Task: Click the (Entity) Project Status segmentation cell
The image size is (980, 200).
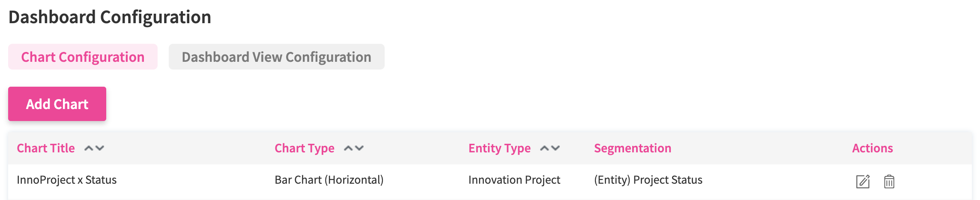Action: 648,180
